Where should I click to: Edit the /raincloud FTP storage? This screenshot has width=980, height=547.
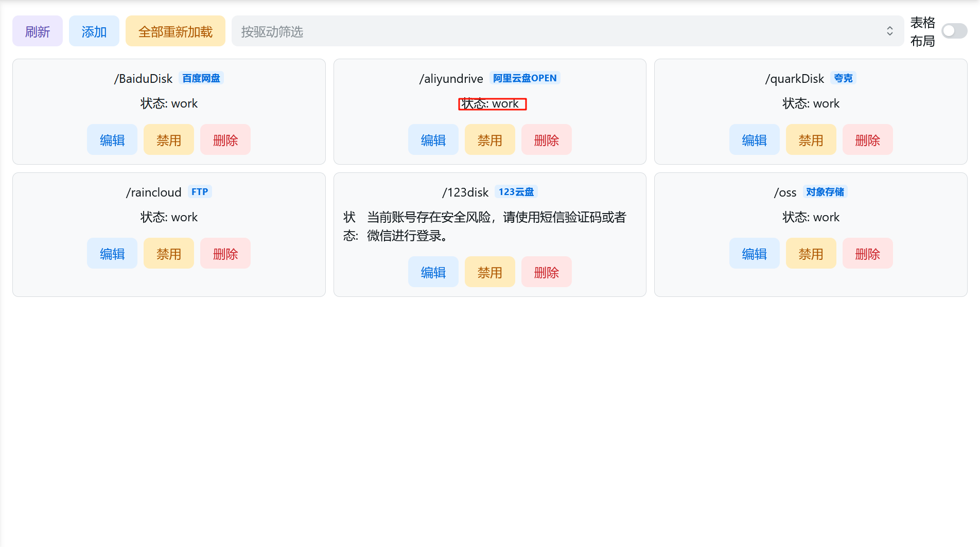click(x=112, y=253)
